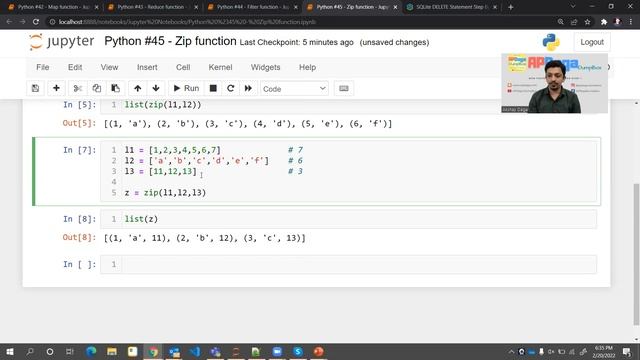Click share page icon in address bar
The height and width of the screenshot is (360, 640).
(x=574, y=22)
